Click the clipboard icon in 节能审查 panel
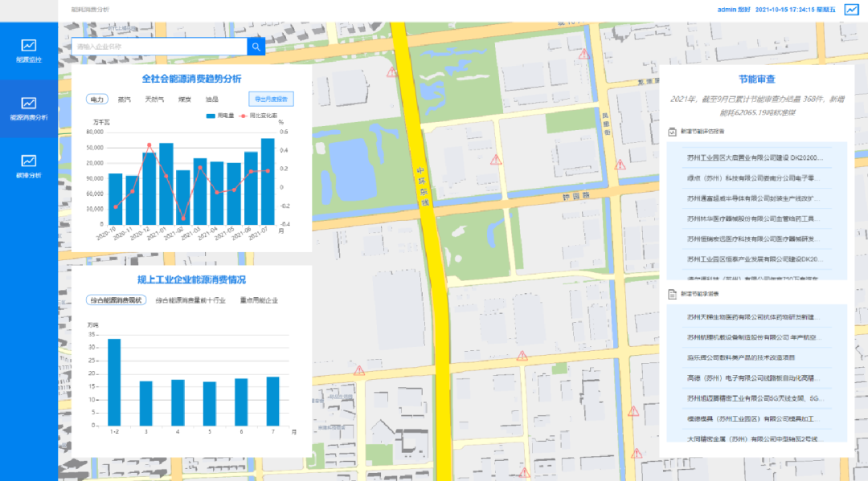The width and height of the screenshot is (868, 481). 673,131
